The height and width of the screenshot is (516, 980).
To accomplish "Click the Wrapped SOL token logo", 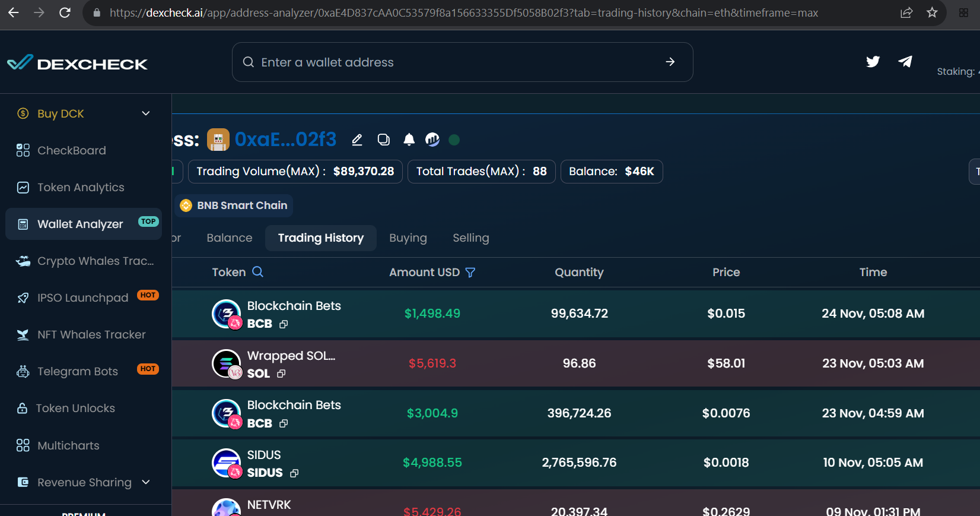I will coord(227,363).
